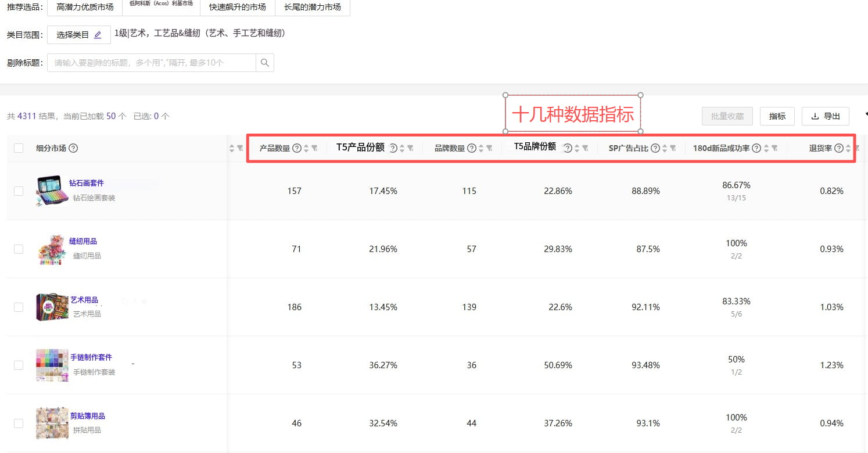The height and width of the screenshot is (453, 868).
Task: Check the select-all checkbox in table header
Action: 18,148
